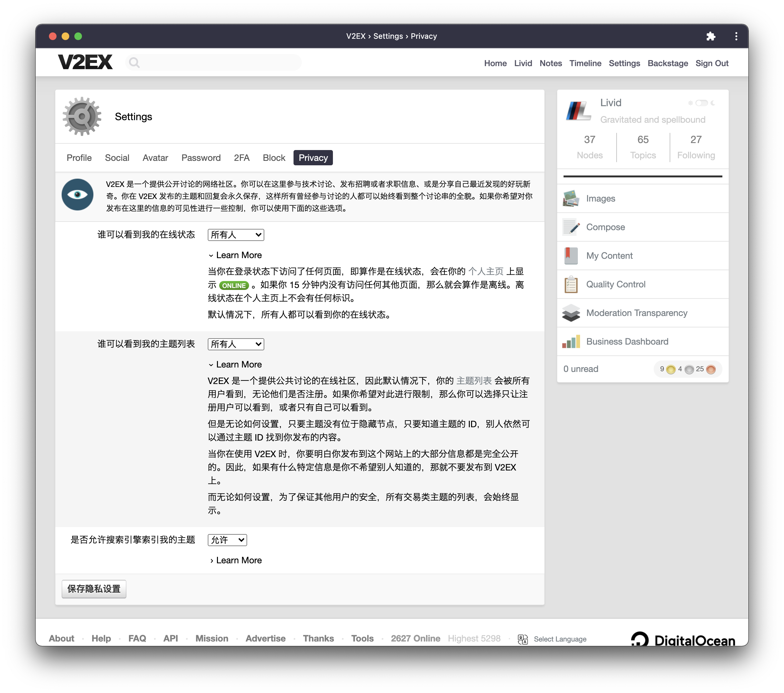Click the Livid avatar image
Viewport: 784px width, 693px height.
pos(578,111)
